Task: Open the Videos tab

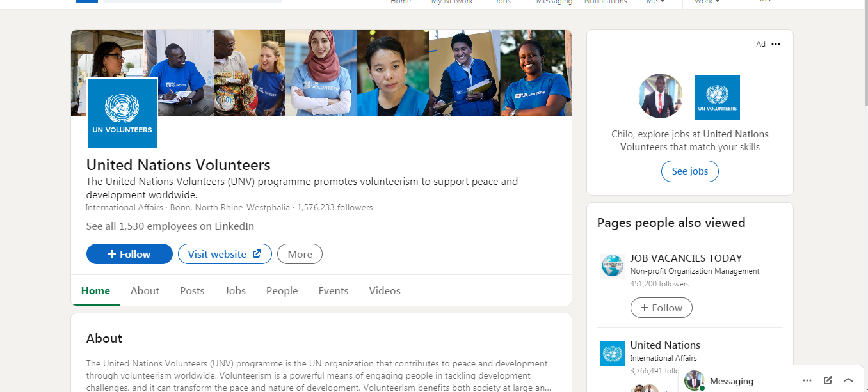Action: 385,290
